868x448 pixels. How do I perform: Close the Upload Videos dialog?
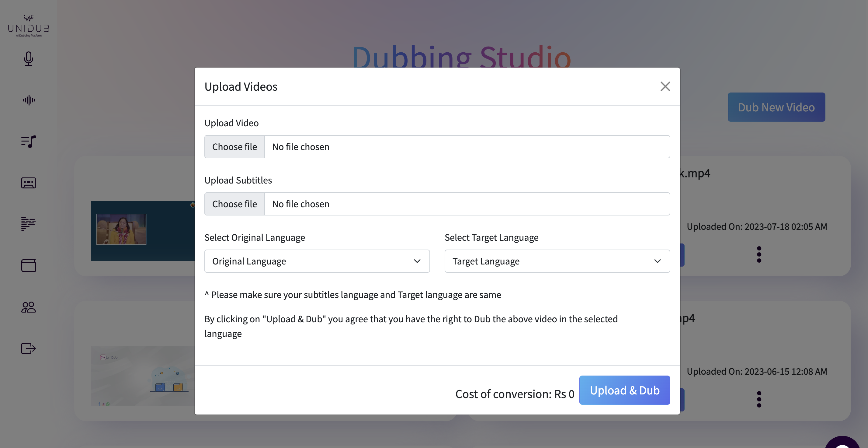665,87
